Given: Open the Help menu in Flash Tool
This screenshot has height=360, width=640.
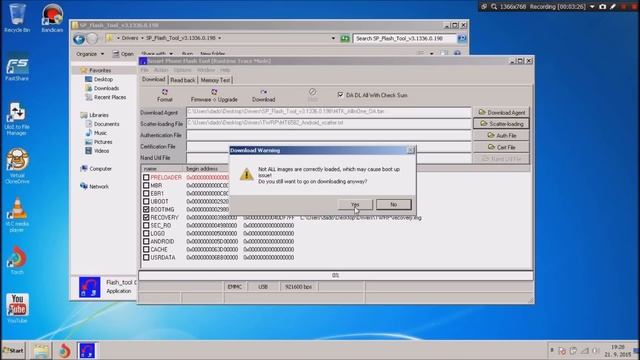Looking at the screenshot, I should tap(225, 70).
